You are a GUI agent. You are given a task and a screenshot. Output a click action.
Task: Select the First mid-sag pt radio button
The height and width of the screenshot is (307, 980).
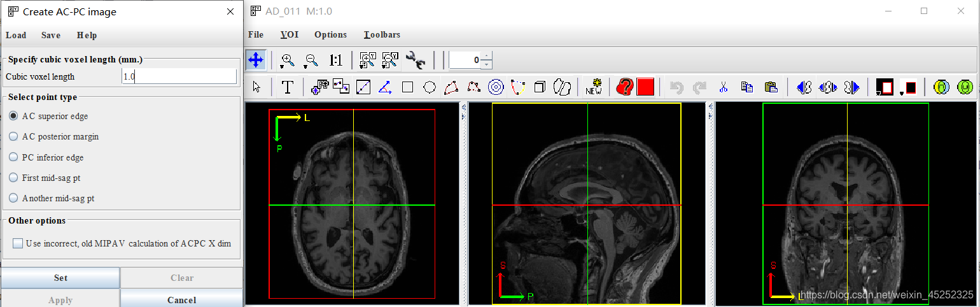13,178
